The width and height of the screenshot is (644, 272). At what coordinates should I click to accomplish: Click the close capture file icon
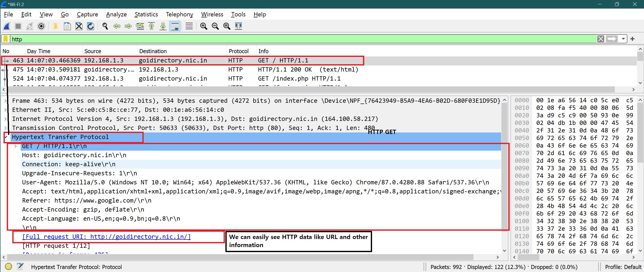(x=79, y=26)
